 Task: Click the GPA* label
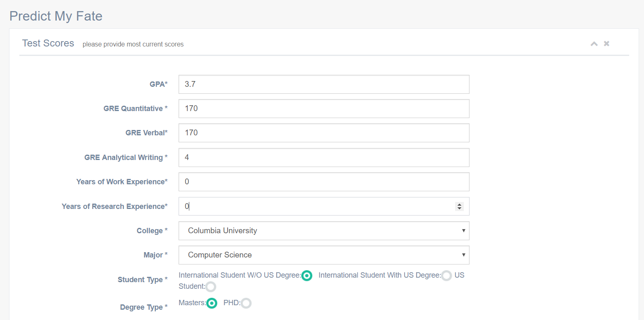click(159, 84)
